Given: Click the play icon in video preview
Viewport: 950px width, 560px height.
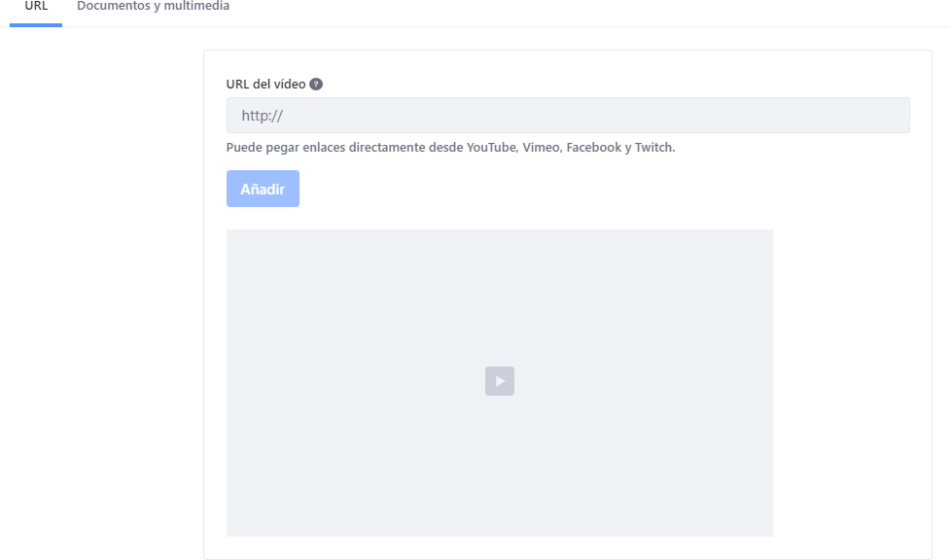Looking at the screenshot, I should tap(500, 381).
